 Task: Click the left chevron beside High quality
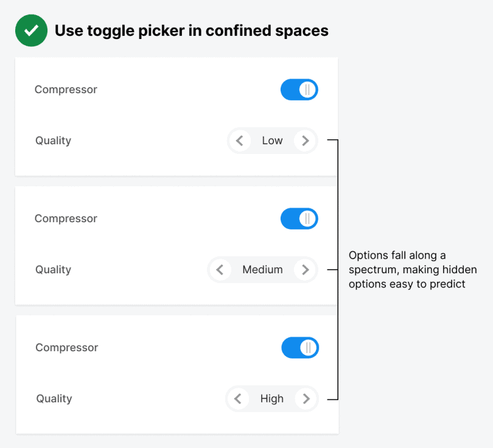coord(238,399)
